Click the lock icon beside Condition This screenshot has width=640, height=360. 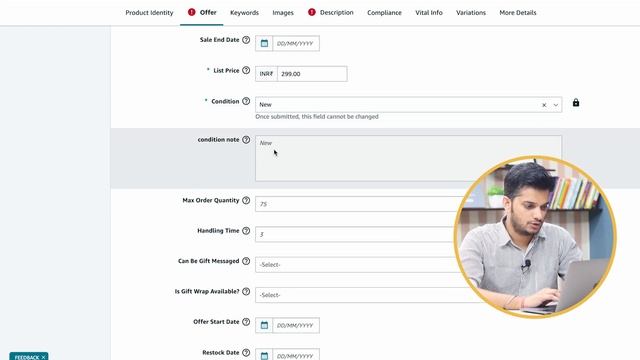coord(576,102)
